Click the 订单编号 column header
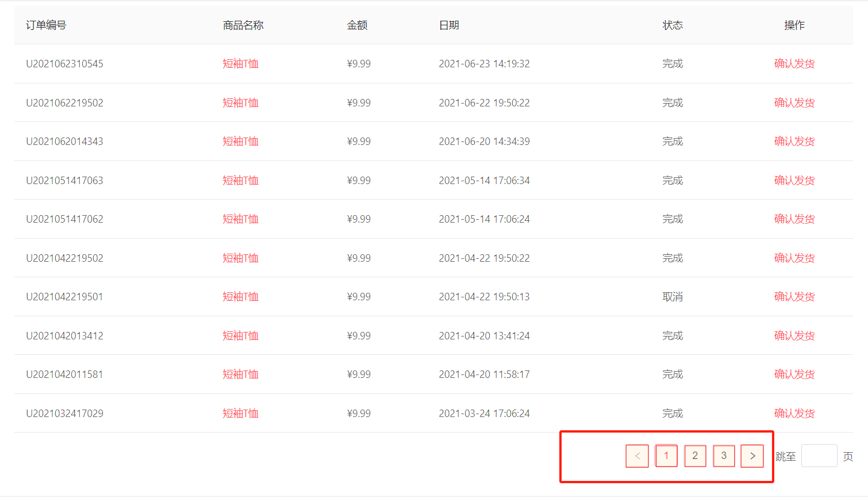Screen dimensions: 868x497 tap(46, 25)
